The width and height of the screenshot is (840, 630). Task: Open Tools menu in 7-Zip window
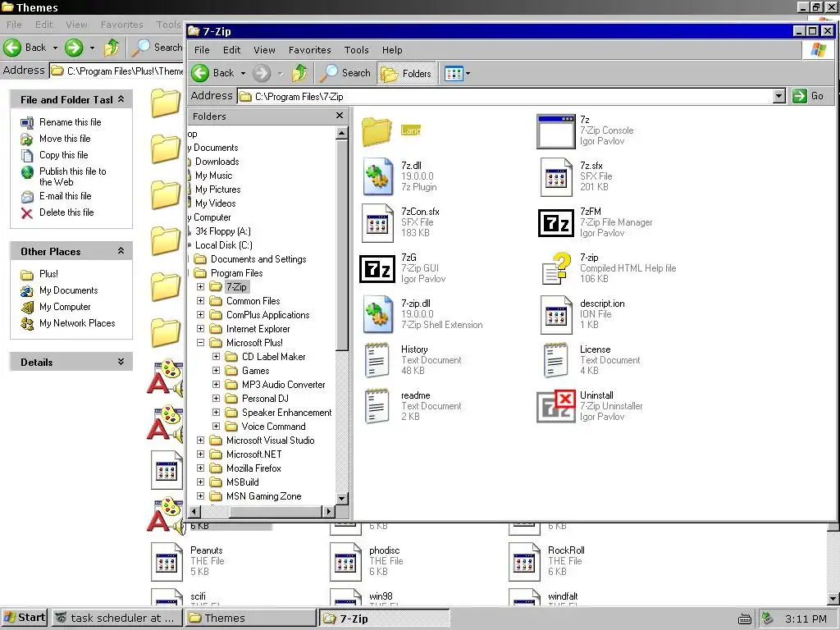[x=356, y=50]
